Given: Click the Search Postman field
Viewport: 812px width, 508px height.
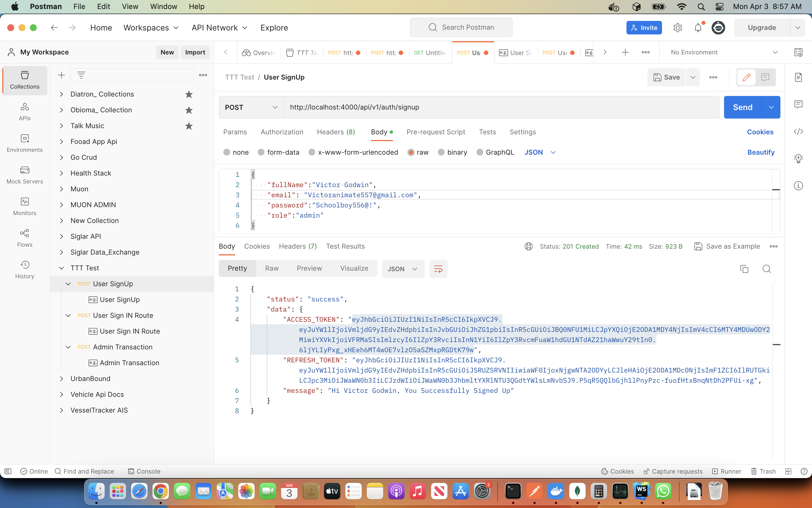Looking at the screenshot, I should coord(461,28).
